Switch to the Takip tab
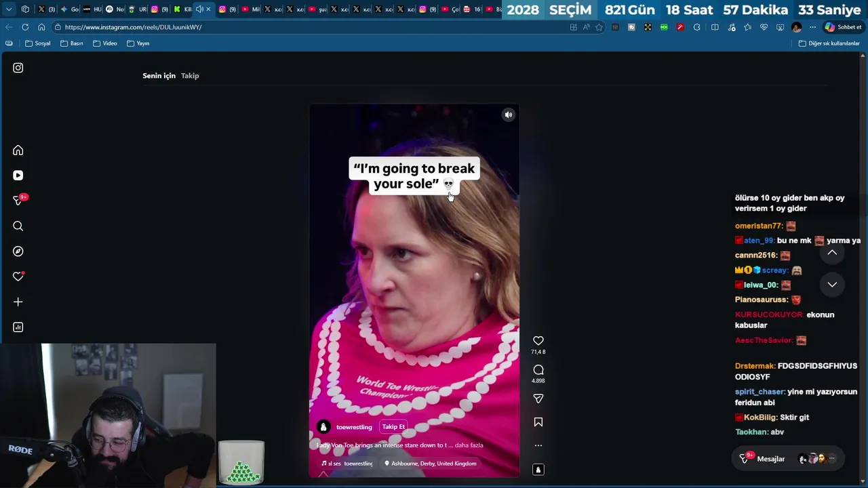 pyautogui.click(x=190, y=76)
